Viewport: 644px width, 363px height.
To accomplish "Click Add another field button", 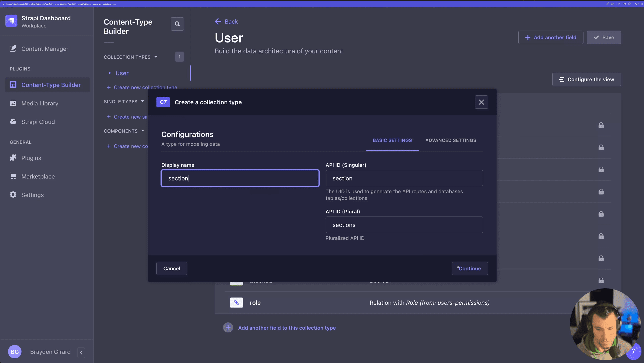I will coord(551,38).
